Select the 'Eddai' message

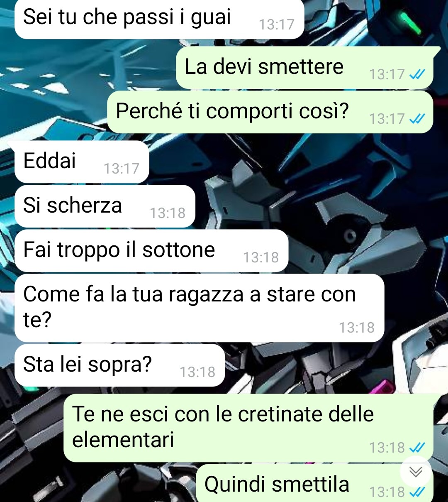tap(82, 162)
